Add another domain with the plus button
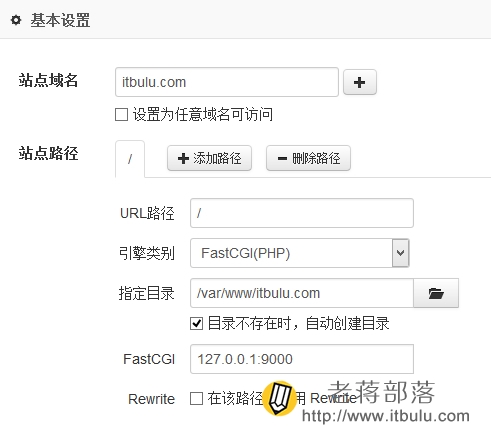Viewport: 491px width, 426px height. coord(360,82)
